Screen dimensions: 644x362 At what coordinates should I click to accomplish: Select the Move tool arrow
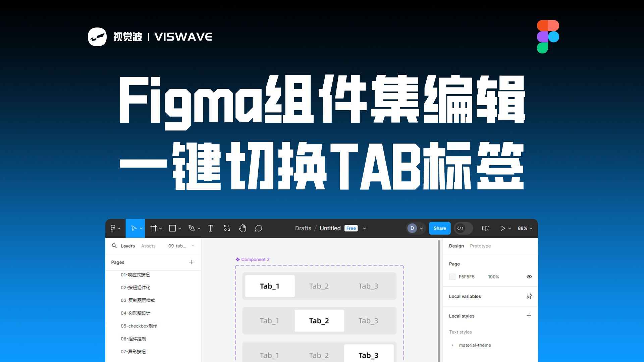tap(133, 228)
